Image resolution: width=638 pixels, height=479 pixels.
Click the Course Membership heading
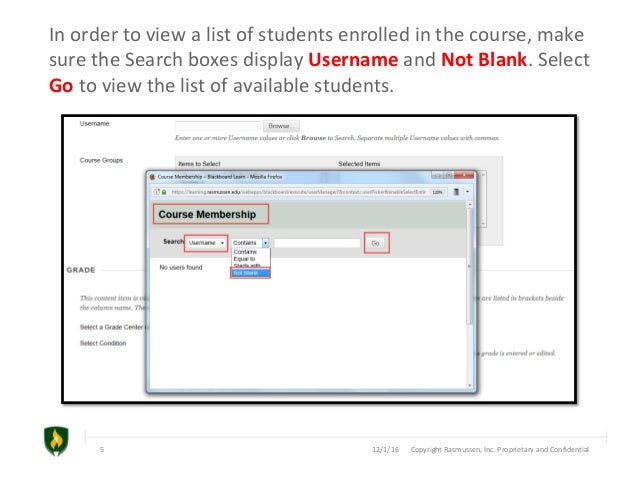(x=207, y=214)
